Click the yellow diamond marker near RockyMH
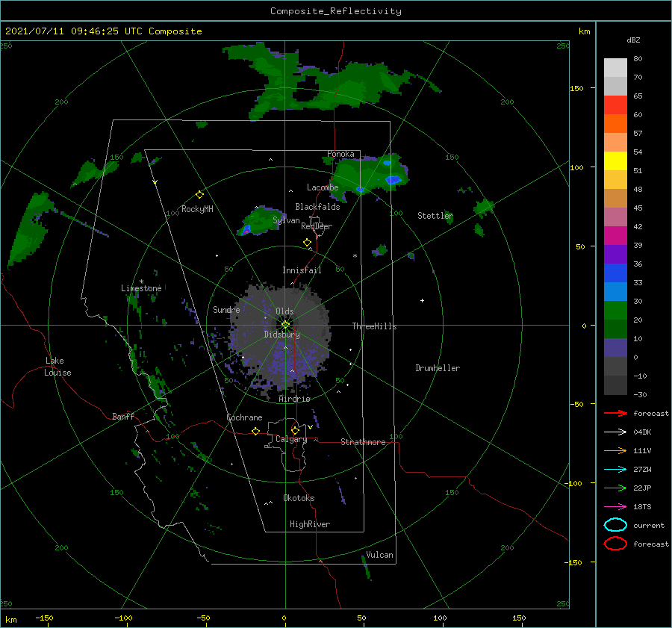The width and height of the screenshot is (672, 628). [199, 195]
